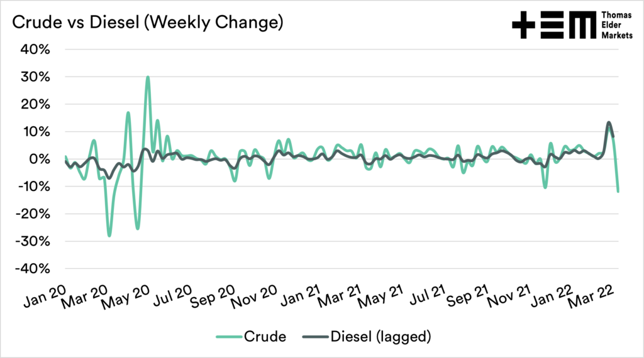
Task: Click the May 20 x-axis label
Action: coord(131,296)
